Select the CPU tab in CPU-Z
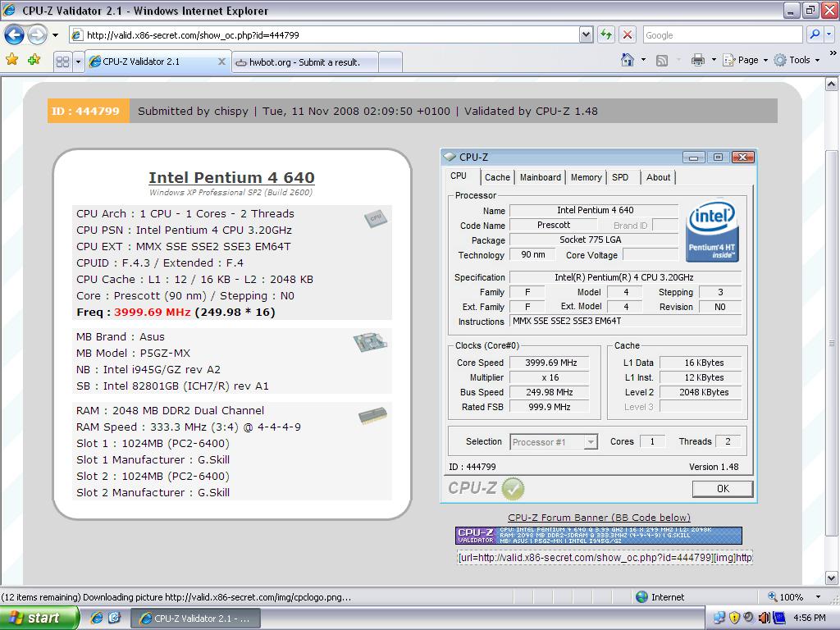Image resolution: width=840 pixels, height=630 pixels. (x=459, y=176)
